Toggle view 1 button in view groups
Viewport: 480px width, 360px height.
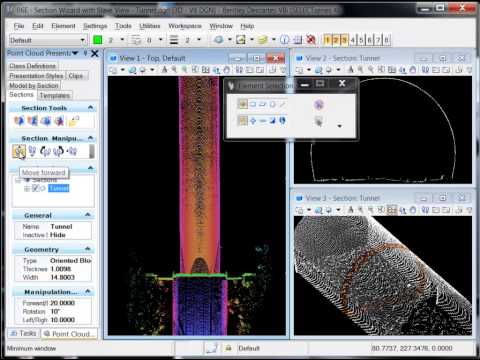point(328,40)
